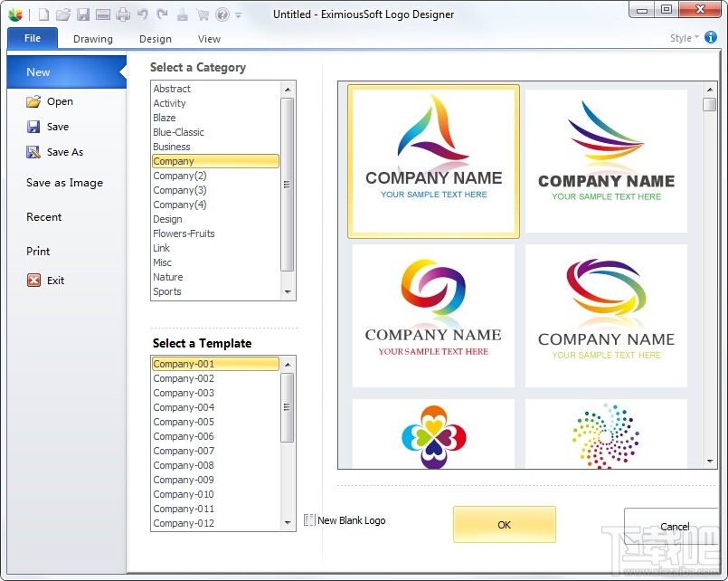Viewport: 728px width, 581px height.
Task: Click the OK button
Action: [505, 525]
